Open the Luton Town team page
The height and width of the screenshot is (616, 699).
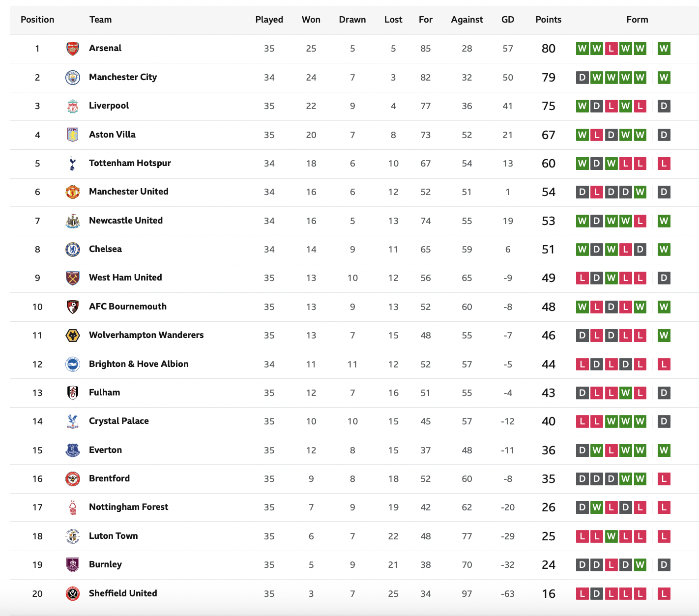click(114, 536)
